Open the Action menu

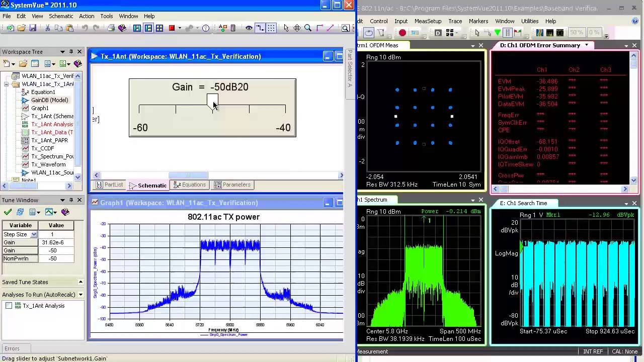click(87, 16)
